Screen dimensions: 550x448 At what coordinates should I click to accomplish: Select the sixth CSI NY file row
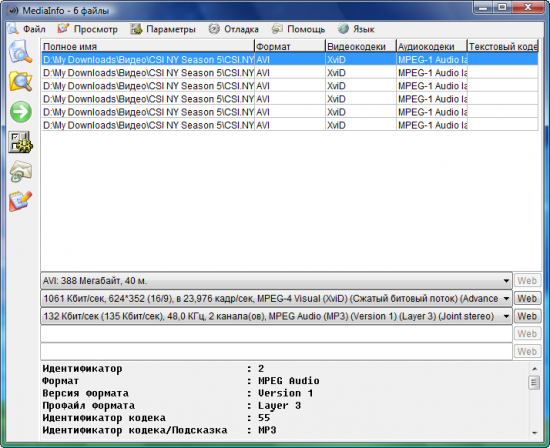coord(290,125)
